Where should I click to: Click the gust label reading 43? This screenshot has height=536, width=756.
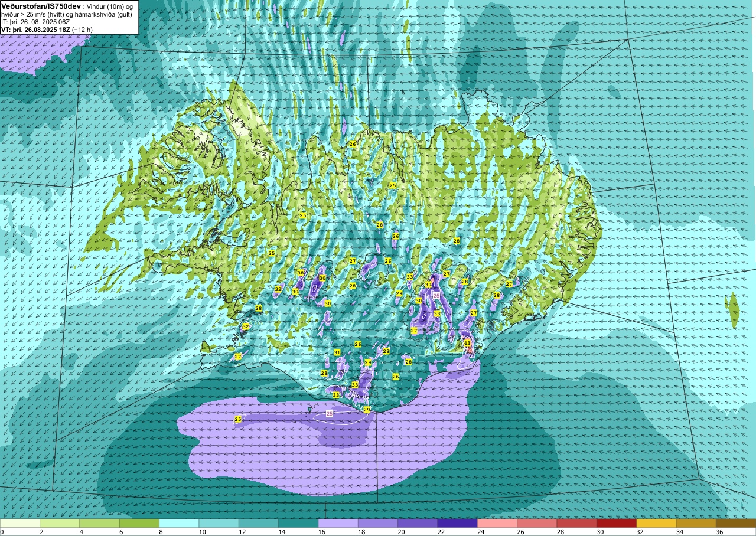[467, 343]
